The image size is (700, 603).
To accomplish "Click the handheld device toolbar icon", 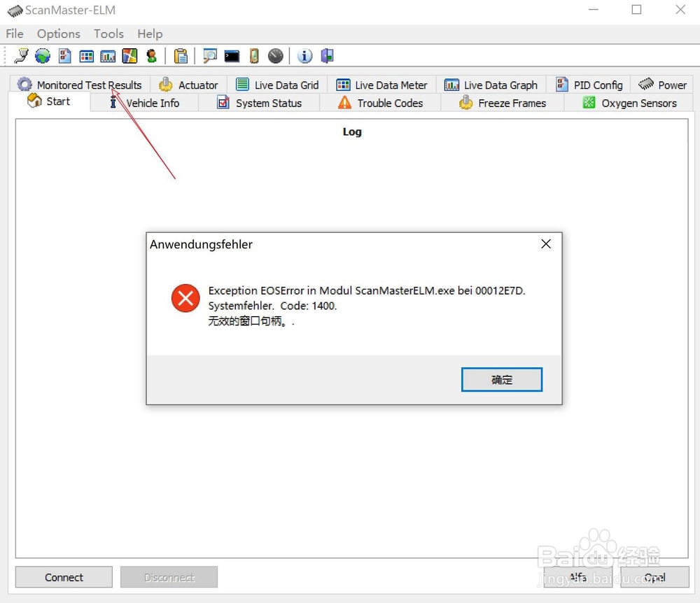I will (254, 56).
